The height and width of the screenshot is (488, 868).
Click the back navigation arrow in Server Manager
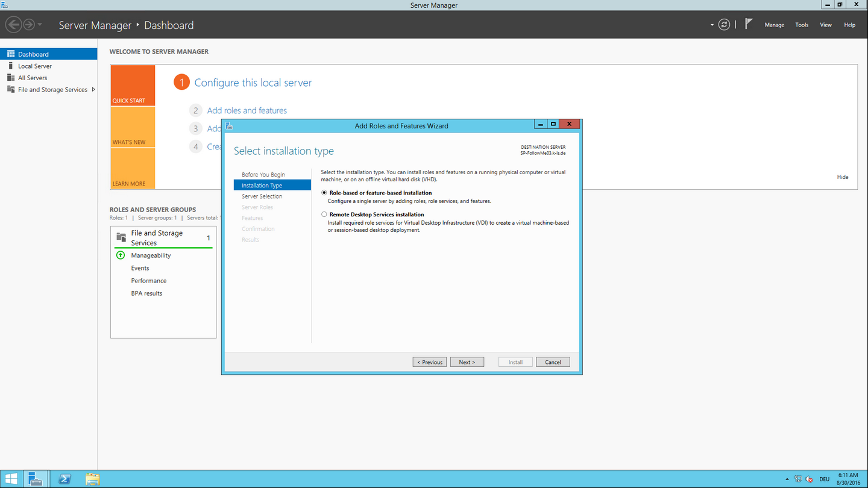pyautogui.click(x=13, y=25)
